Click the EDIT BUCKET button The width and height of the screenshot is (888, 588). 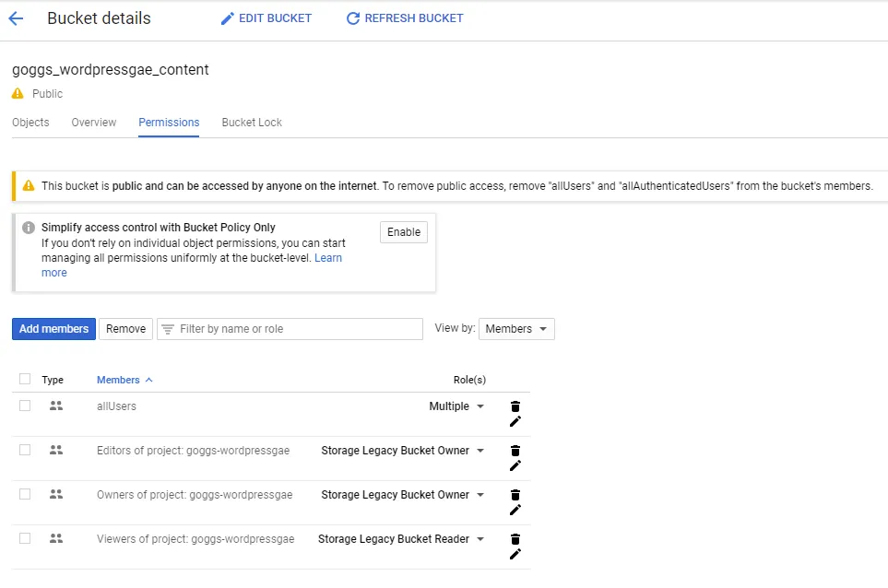[x=266, y=18]
